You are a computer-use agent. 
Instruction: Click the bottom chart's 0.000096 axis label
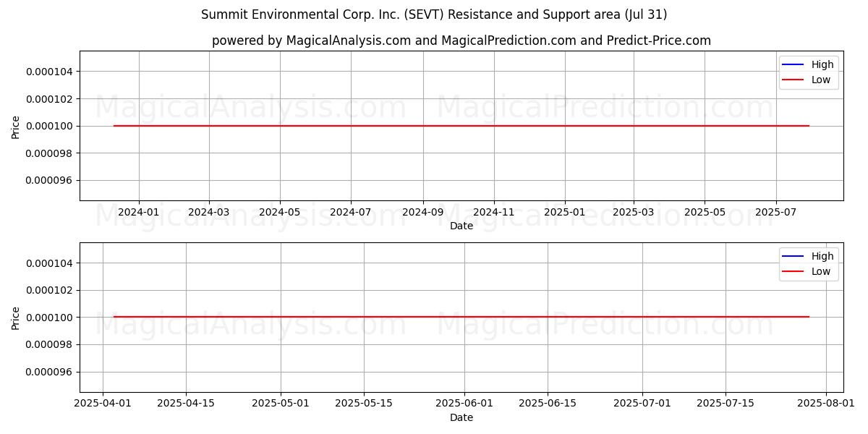click(50, 373)
